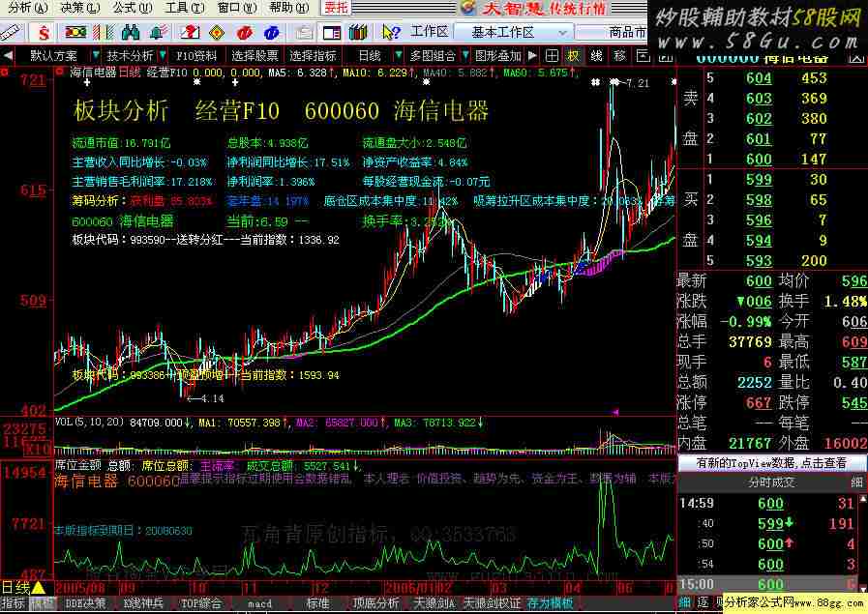Click the boxed window icon after 移

click(643, 55)
